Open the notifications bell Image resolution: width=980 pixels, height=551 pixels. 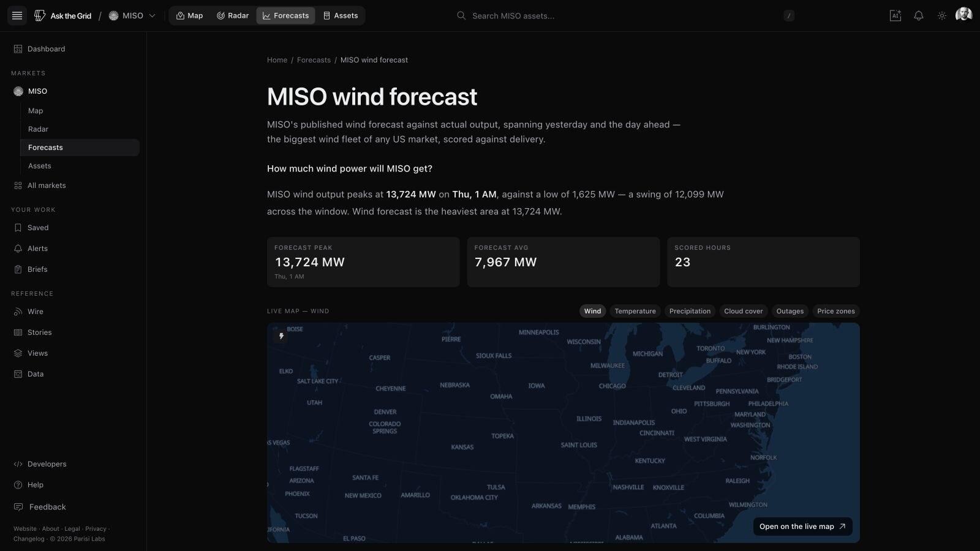(919, 16)
